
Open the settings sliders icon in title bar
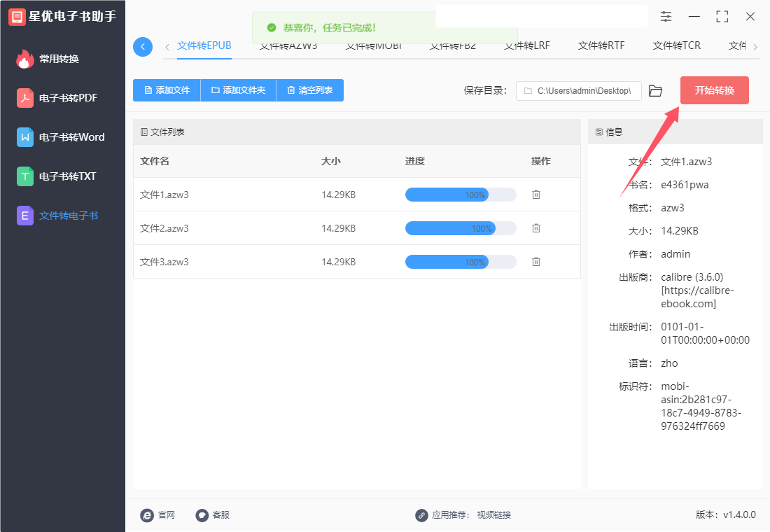point(666,17)
